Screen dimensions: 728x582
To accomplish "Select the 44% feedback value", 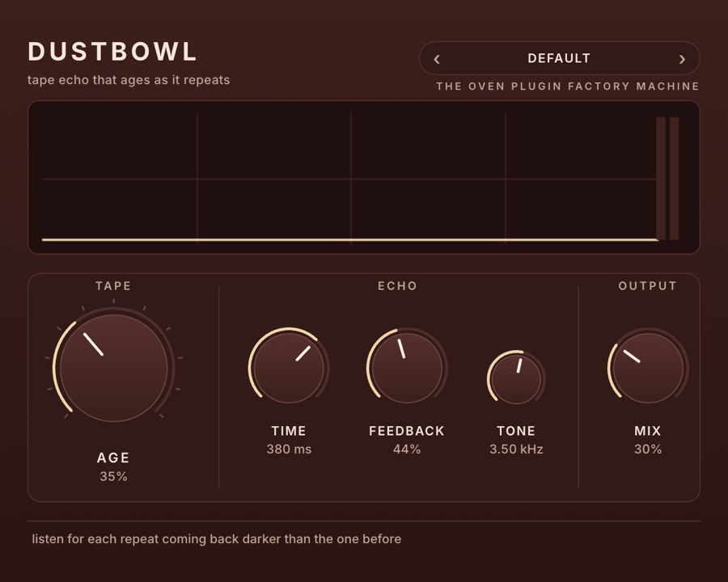I will tap(407, 449).
